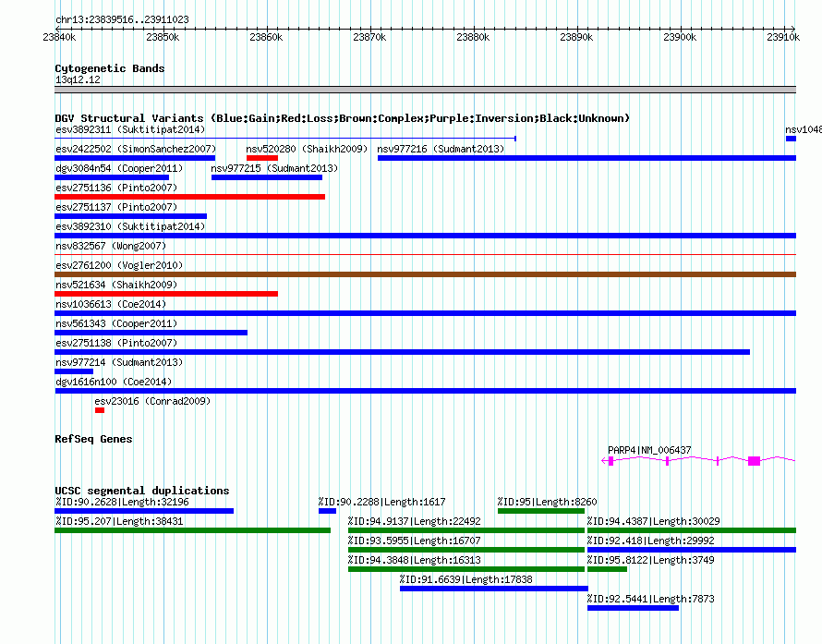
Task: Click the nsv561343 (Cooper2011) blue bar
Action: [x=151, y=333]
